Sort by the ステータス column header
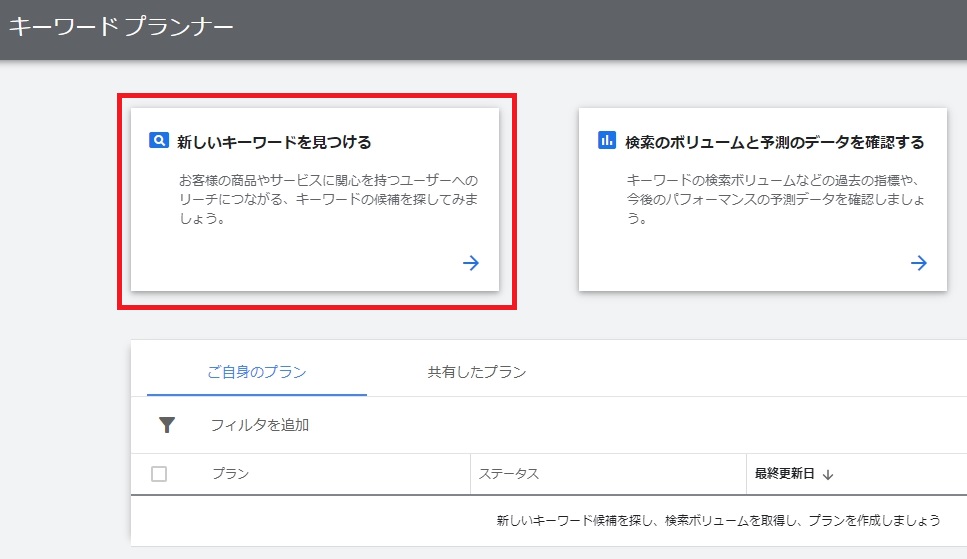Screen dimensions: 967x559 [509, 474]
